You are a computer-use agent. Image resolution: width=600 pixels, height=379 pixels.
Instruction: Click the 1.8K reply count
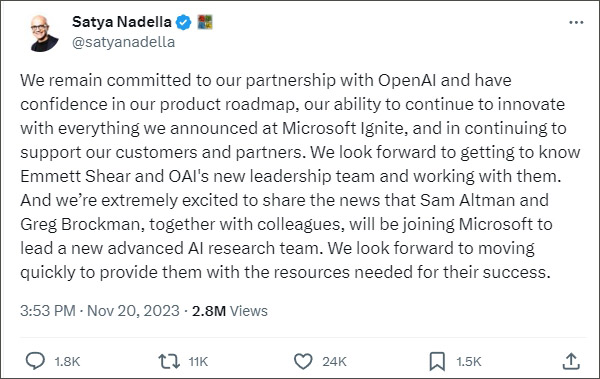pos(67,361)
